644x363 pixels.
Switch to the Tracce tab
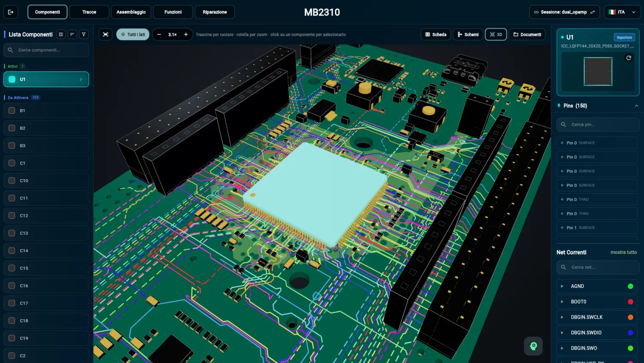(89, 12)
